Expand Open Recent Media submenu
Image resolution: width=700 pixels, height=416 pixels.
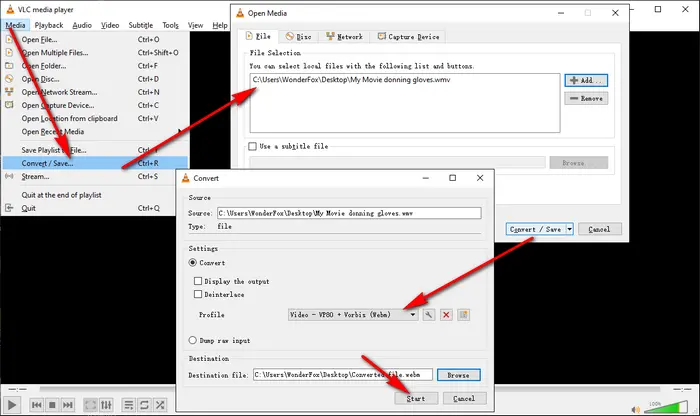click(95, 132)
